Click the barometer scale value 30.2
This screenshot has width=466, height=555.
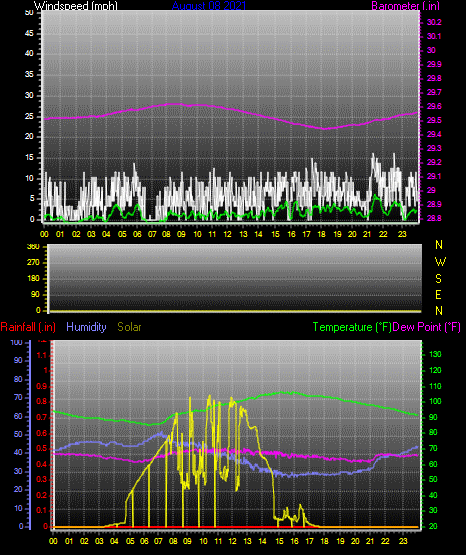click(x=434, y=22)
